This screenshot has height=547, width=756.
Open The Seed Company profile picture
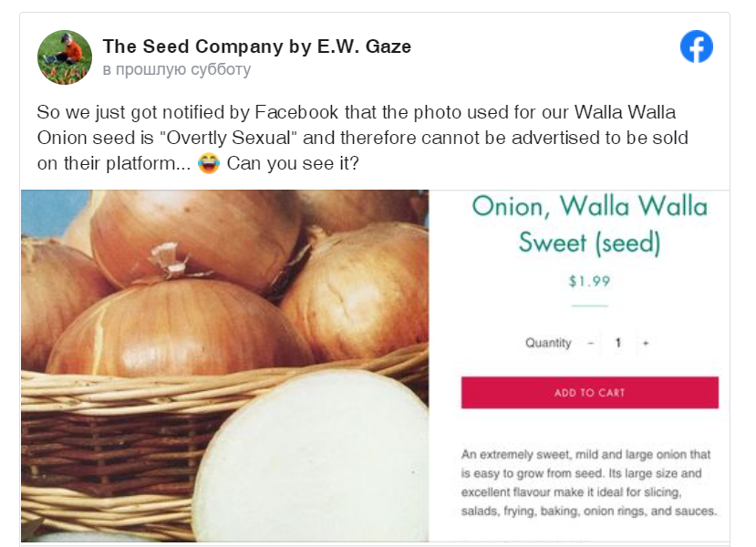click(x=64, y=57)
